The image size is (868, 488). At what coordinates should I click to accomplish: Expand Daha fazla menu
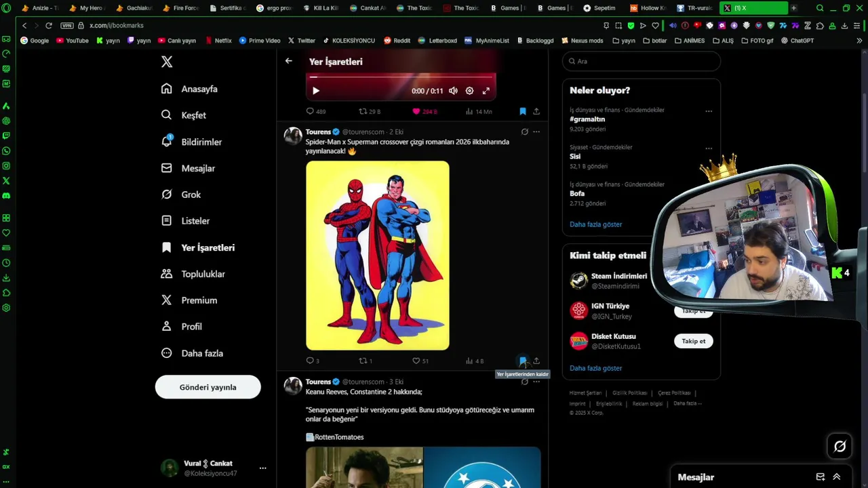pos(191,353)
